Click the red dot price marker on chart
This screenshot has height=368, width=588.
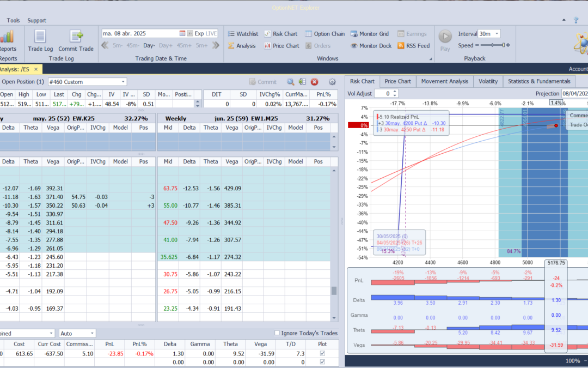pos(556,125)
